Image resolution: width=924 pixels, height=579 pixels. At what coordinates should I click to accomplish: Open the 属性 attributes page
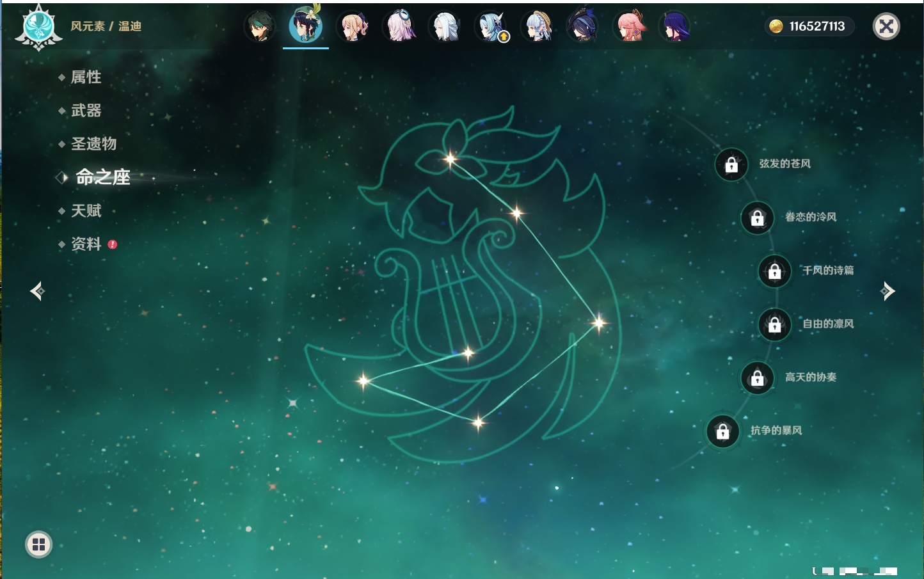coord(86,77)
